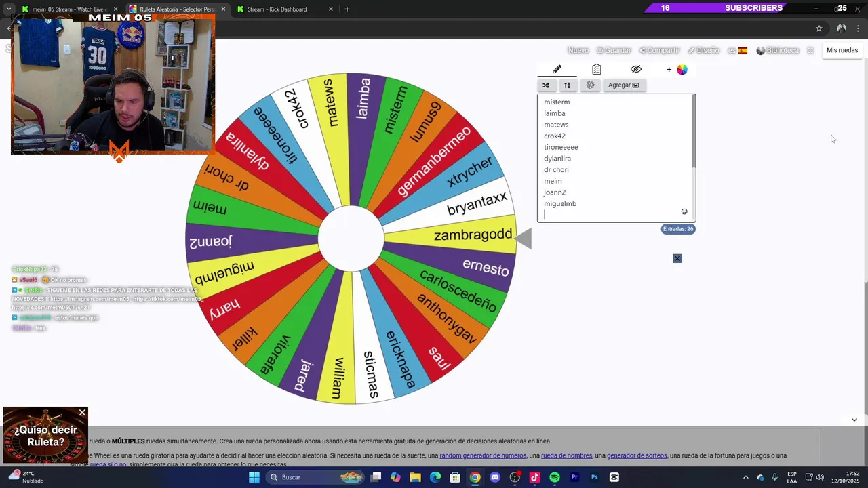Shuffle the wheel entries
Viewport: 868px width, 488px height.
tap(546, 85)
